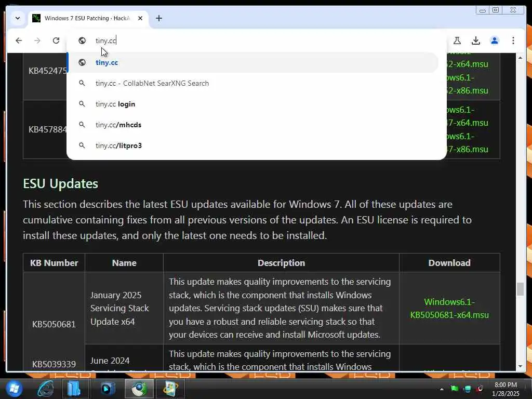Image resolution: width=532 pixels, height=399 pixels.
Task: Download Windows6.1-KB5050681-x64.msu
Action: 449,308
